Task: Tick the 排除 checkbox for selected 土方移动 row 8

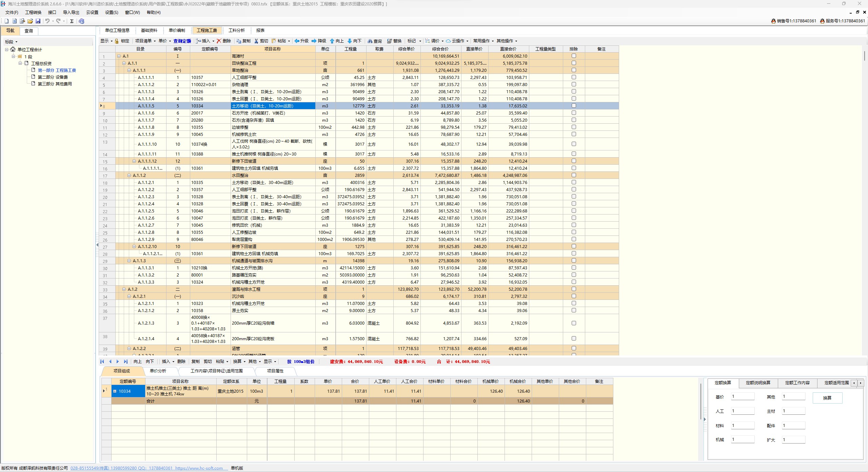Action: (574, 106)
